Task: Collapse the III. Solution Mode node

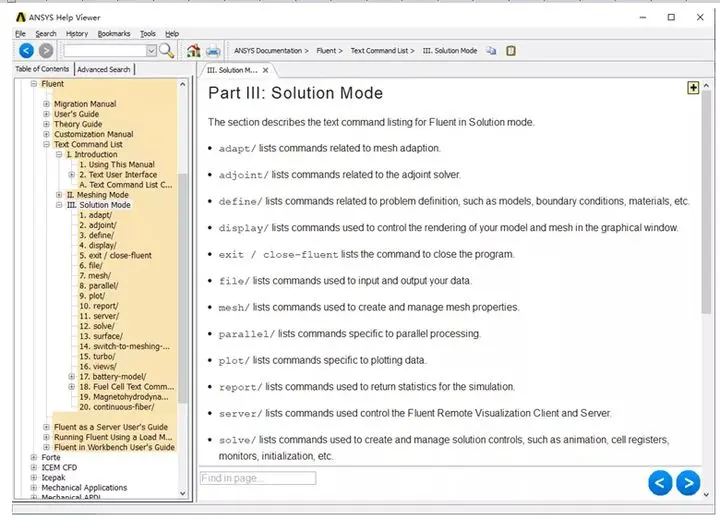Action: [59, 205]
